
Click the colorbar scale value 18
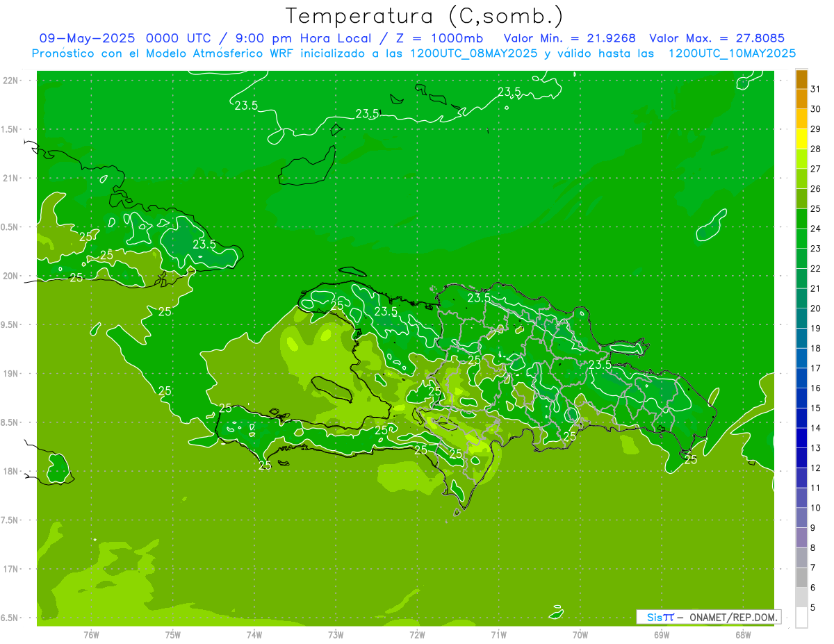point(816,348)
